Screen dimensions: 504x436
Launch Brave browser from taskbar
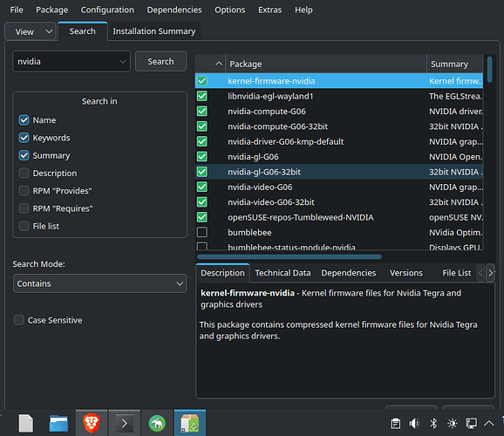[92, 423]
